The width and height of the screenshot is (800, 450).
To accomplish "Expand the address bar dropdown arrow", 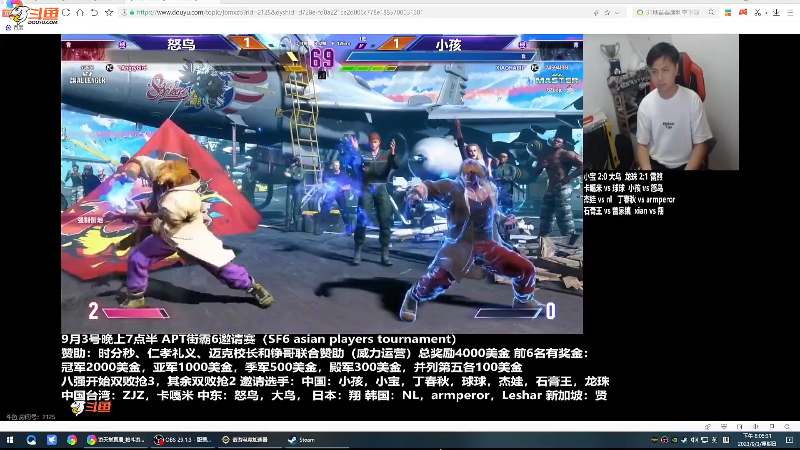I will [617, 13].
